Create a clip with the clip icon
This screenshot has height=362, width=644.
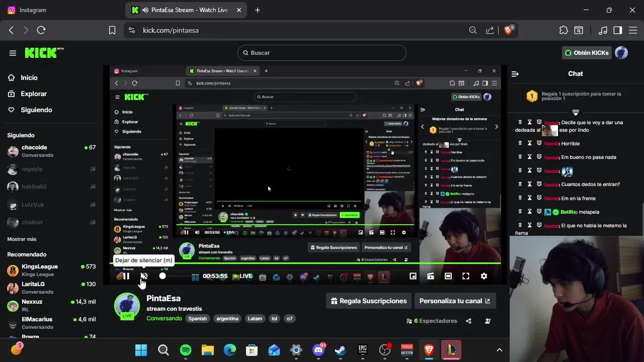(x=431, y=276)
